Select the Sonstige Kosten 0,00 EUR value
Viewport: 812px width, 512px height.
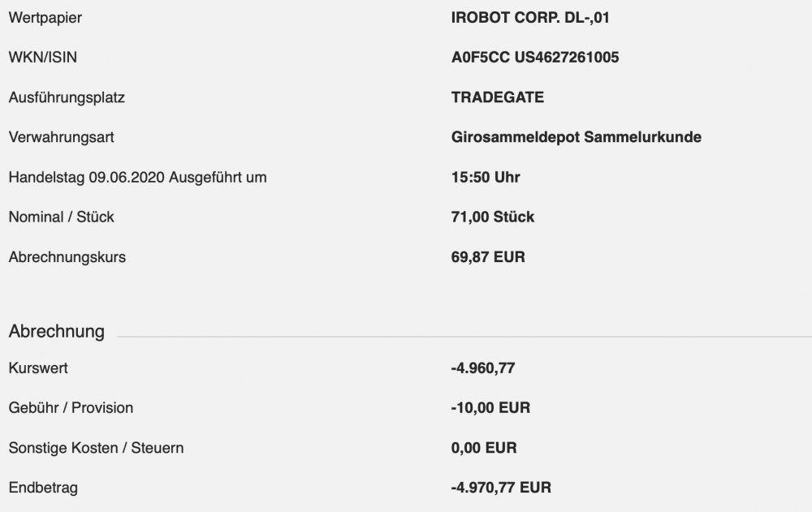[484, 447]
